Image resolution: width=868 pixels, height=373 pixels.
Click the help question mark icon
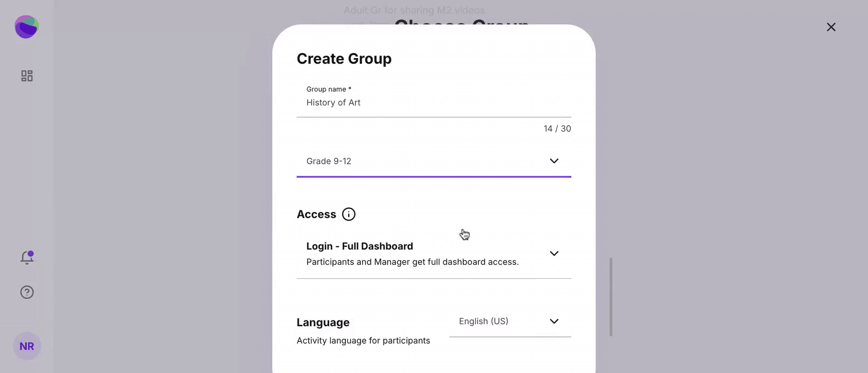pos(27,292)
